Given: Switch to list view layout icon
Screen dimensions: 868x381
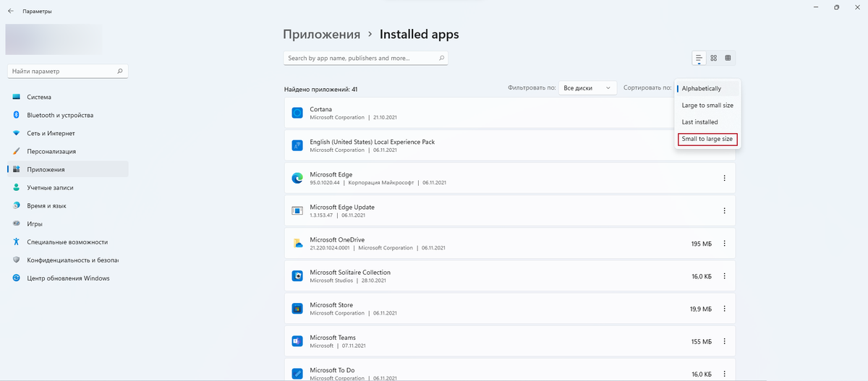Looking at the screenshot, I should click(699, 58).
